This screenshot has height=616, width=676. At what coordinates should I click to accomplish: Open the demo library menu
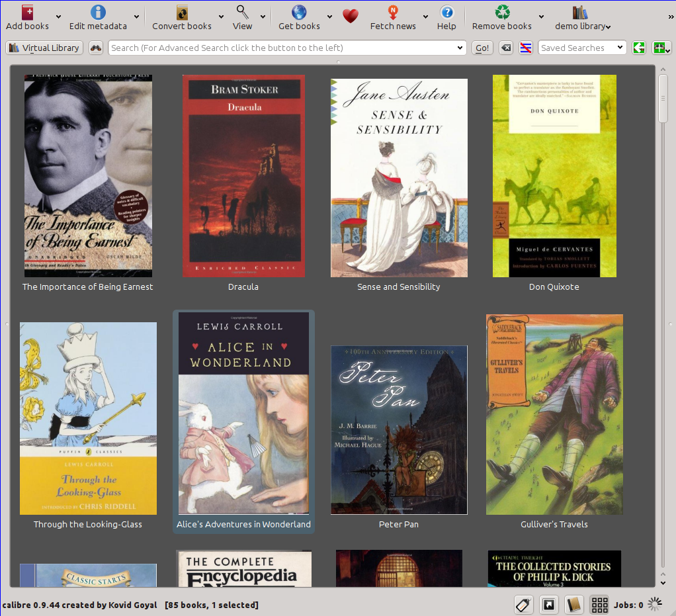pyautogui.click(x=582, y=26)
